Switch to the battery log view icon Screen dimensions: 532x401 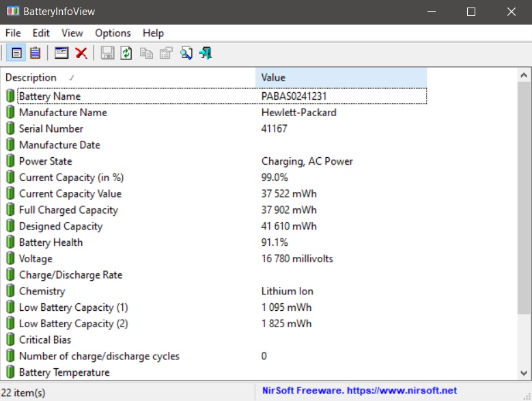coord(35,53)
